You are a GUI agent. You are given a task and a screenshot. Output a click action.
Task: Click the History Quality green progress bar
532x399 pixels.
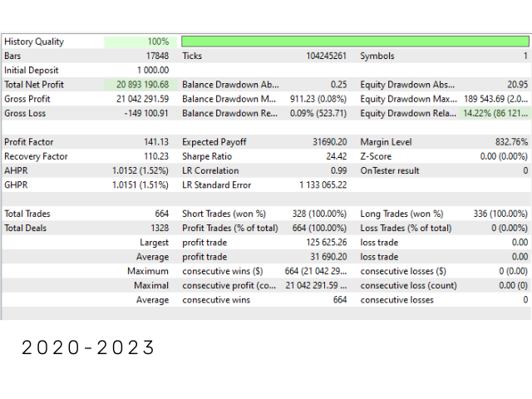tap(355, 42)
